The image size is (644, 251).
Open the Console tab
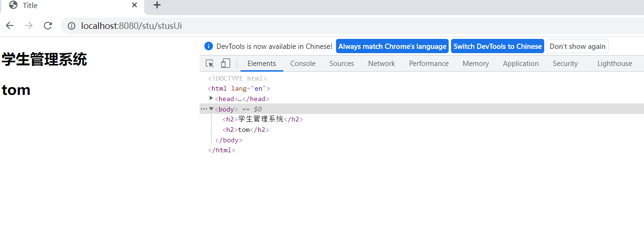pyautogui.click(x=303, y=64)
